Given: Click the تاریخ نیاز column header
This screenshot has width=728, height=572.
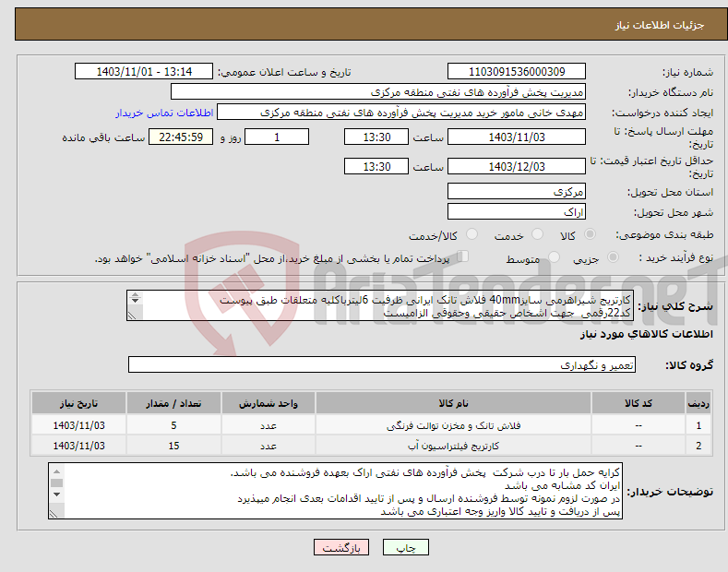Looking at the screenshot, I should (x=79, y=403).
